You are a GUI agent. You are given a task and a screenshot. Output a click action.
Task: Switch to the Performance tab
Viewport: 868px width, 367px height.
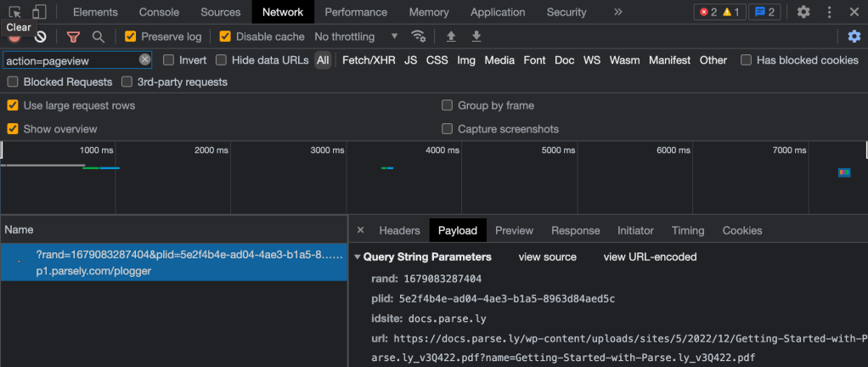(356, 12)
